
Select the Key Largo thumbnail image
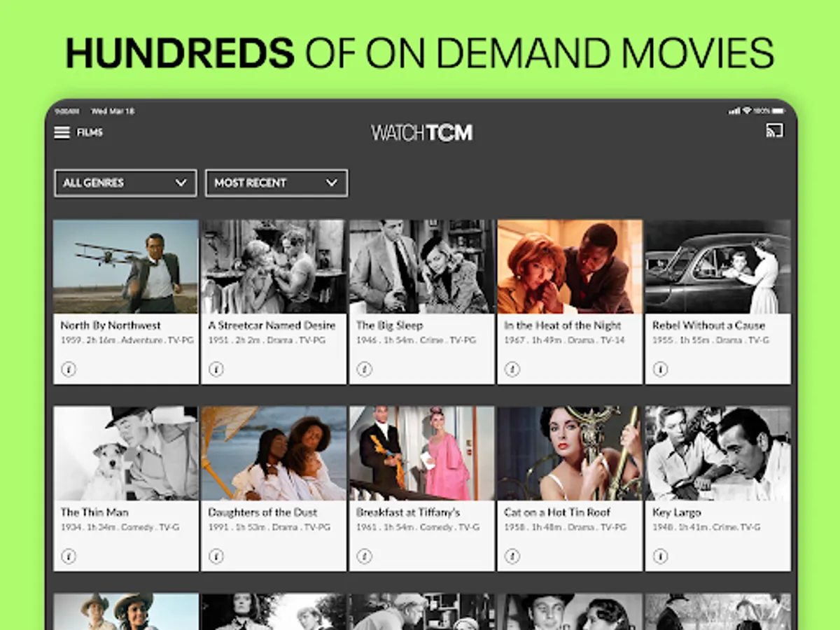717,454
